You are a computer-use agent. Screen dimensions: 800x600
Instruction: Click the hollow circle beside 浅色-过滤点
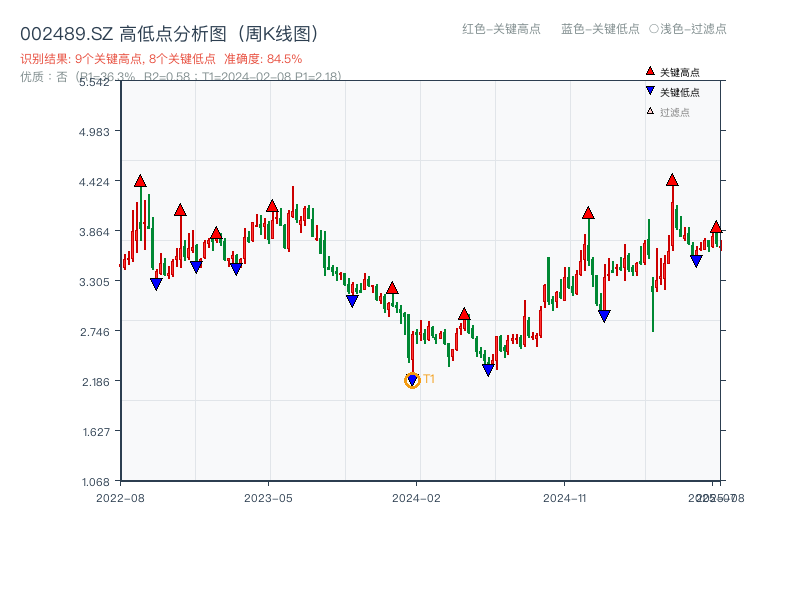[x=654, y=29]
